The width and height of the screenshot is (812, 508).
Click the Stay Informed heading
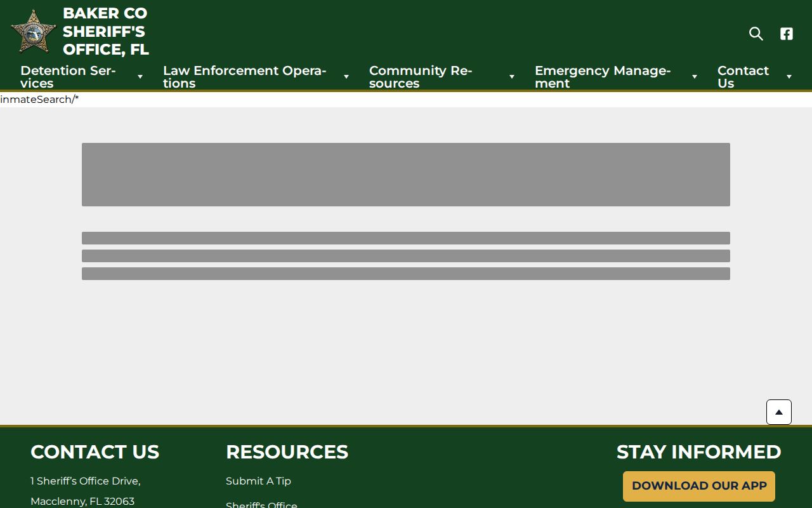pyautogui.click(x=698, y=451)
